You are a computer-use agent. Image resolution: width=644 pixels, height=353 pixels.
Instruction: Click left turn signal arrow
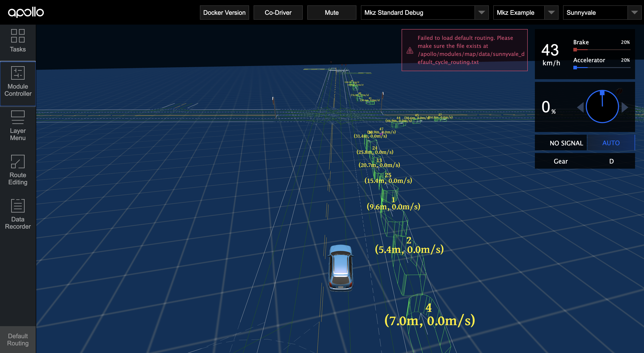click(580, 107)
